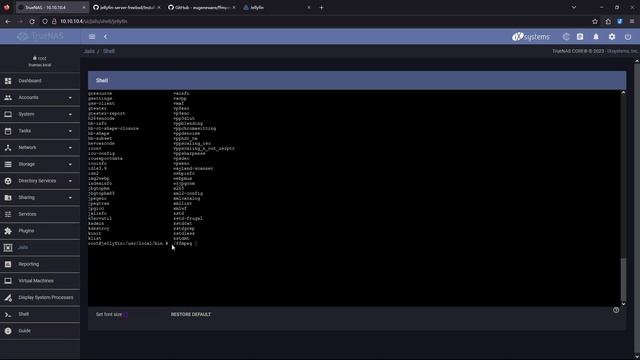Open the Dashboard sidebar item
Image resolution: width=640 pixels, height=360 pixels.
point(40,81)
